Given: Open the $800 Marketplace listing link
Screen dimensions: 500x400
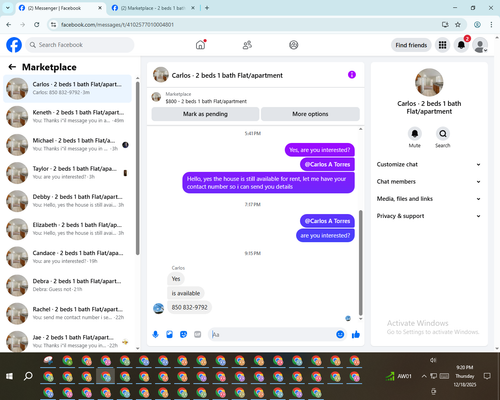Looking at the screenshot, I should click(206, 101).
